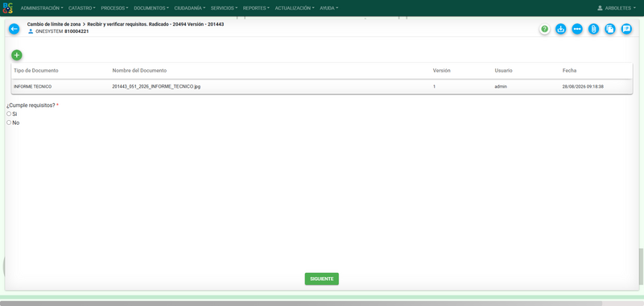Screen dimensions: 644x306
Task: Click the ONESYSTEM person icon
Action: click(31, 31)
